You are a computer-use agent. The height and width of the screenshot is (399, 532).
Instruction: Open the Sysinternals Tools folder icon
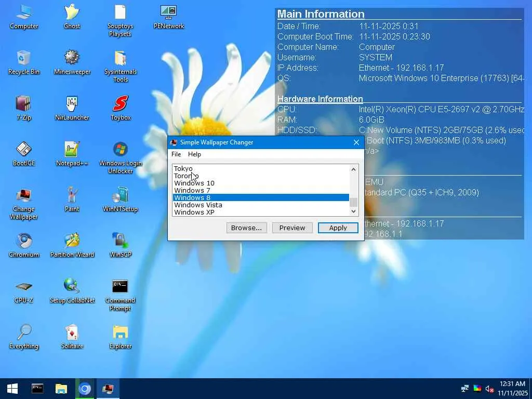[x=121, y=66]
